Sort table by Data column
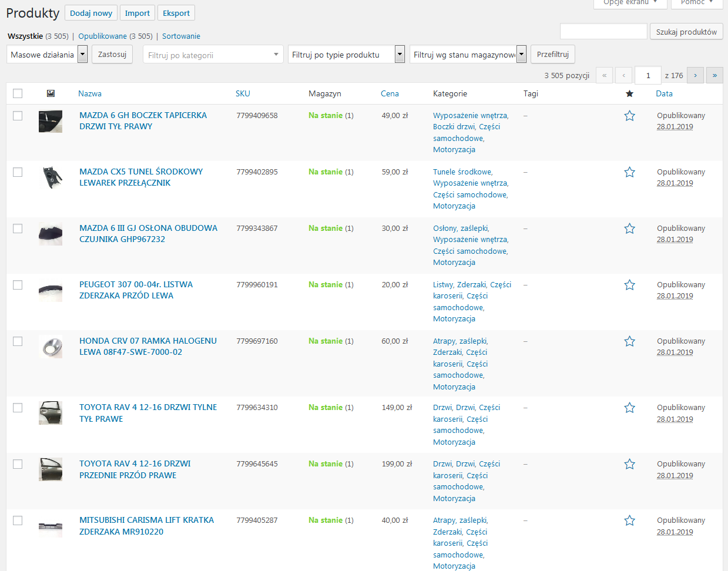This screenshot has height=571, width=728. click(664, 93)
